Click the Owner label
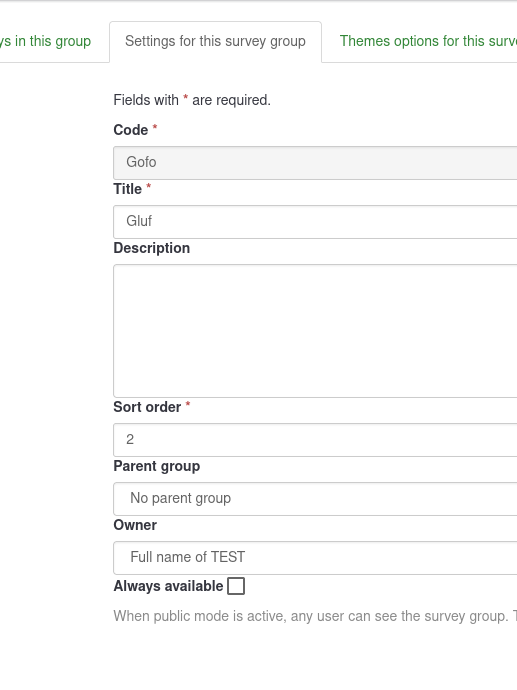This screenshot has height=690, width=517. point(135,525)
